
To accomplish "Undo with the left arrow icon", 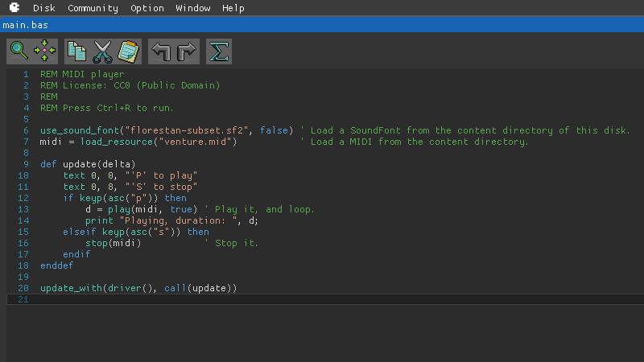I will 161,52.
